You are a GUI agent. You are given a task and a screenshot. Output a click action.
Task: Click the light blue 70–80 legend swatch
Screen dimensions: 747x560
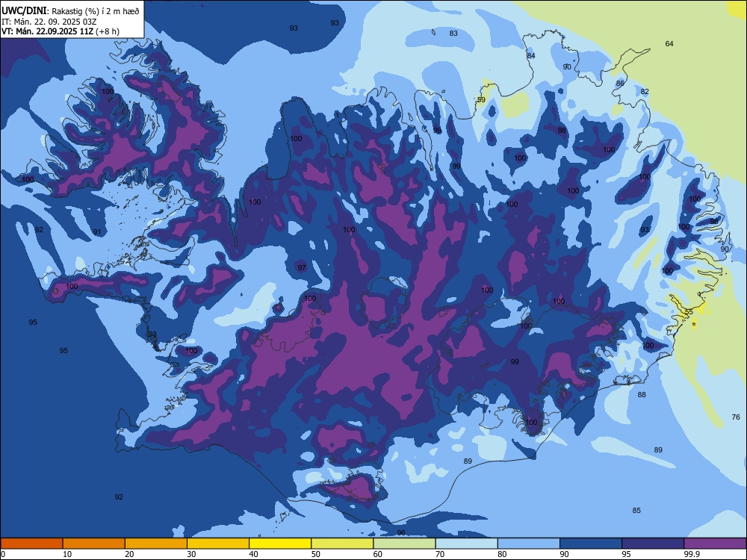[466, 544]
